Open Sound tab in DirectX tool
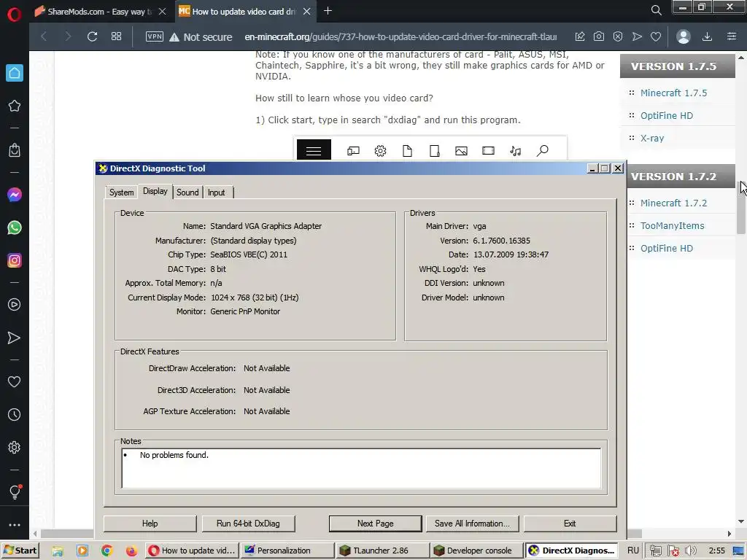The image size is (747, 560). [187, 192]
